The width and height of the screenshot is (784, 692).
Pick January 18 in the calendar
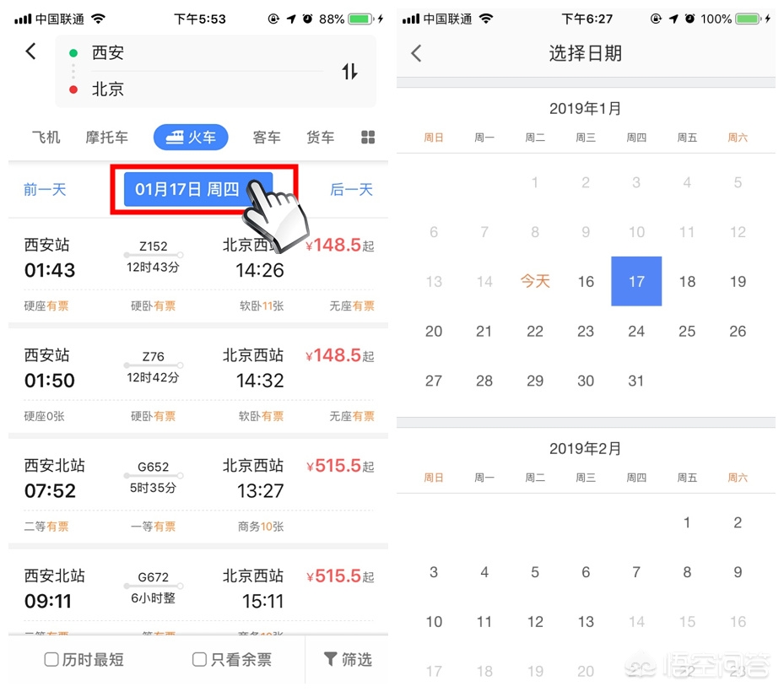click(x=687, y=282)
